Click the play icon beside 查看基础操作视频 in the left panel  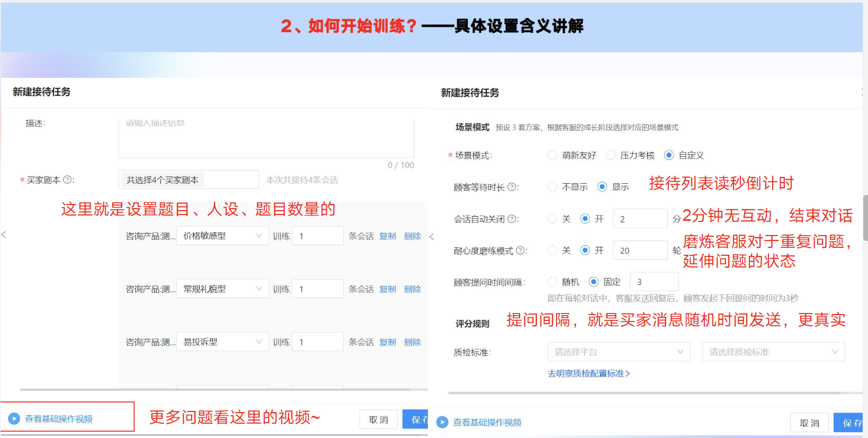tap(14, 418)
